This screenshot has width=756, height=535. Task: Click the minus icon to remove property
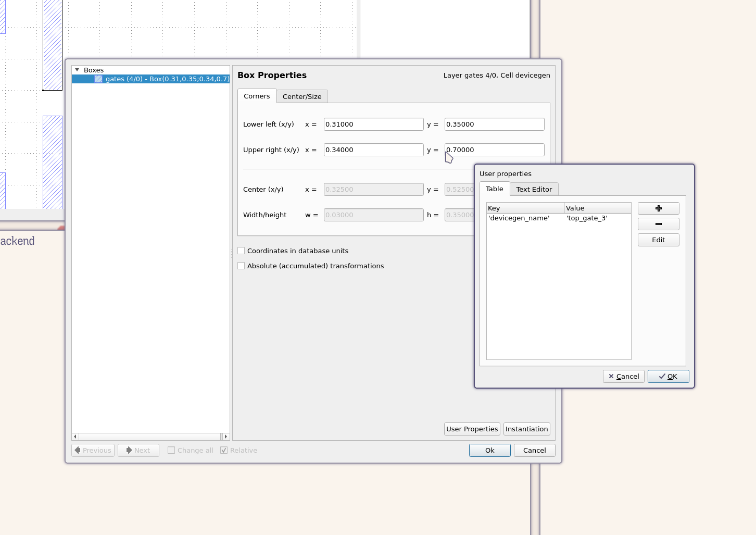click(658, 224)
